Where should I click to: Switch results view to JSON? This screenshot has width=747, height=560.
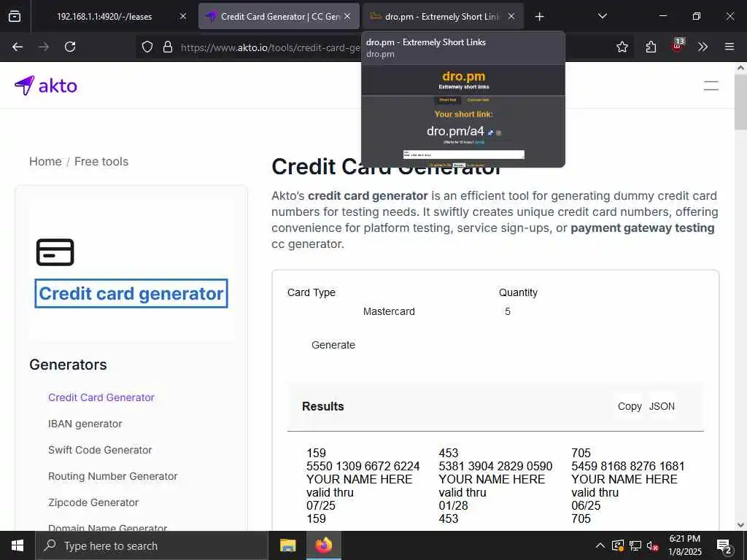click(x=662, y=406)
